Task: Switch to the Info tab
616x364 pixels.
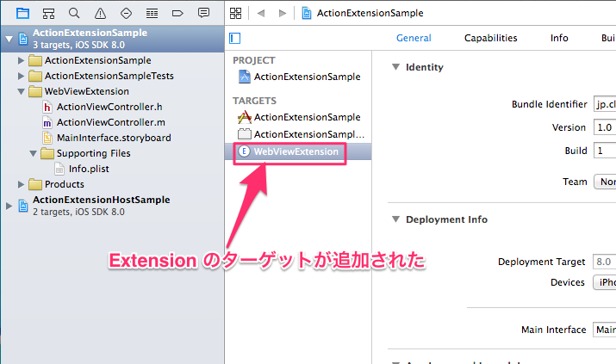Action: coord(559,38)
